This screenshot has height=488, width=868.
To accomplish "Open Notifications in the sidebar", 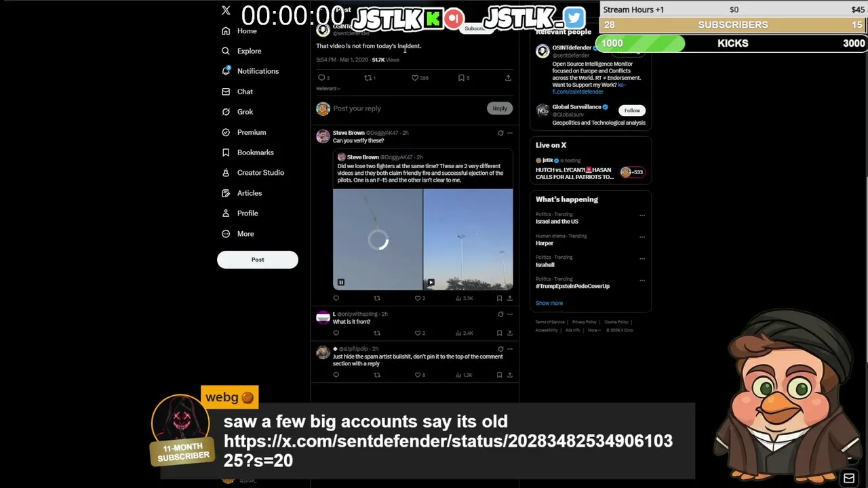I will pyautogui.click(x=250, y=71).
